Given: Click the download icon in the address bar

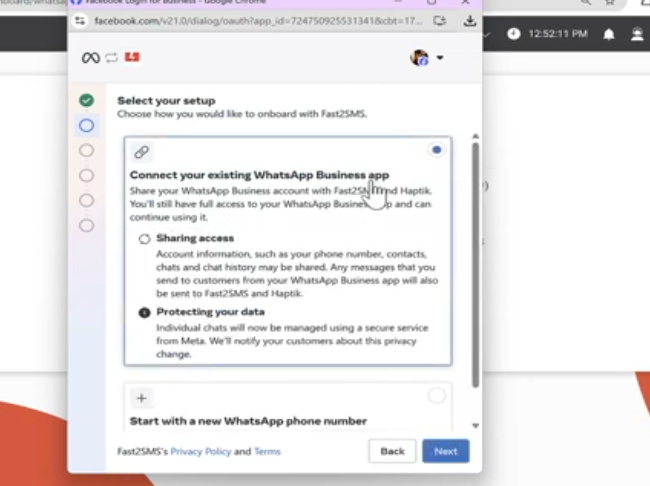Looking at the screenshot, I should [x=469, y=20].
